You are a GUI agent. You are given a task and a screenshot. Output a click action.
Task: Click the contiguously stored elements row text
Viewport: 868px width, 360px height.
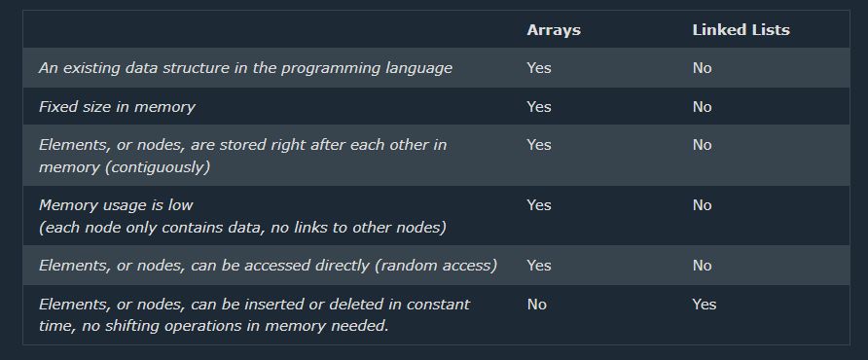click(x=242, y=156)
